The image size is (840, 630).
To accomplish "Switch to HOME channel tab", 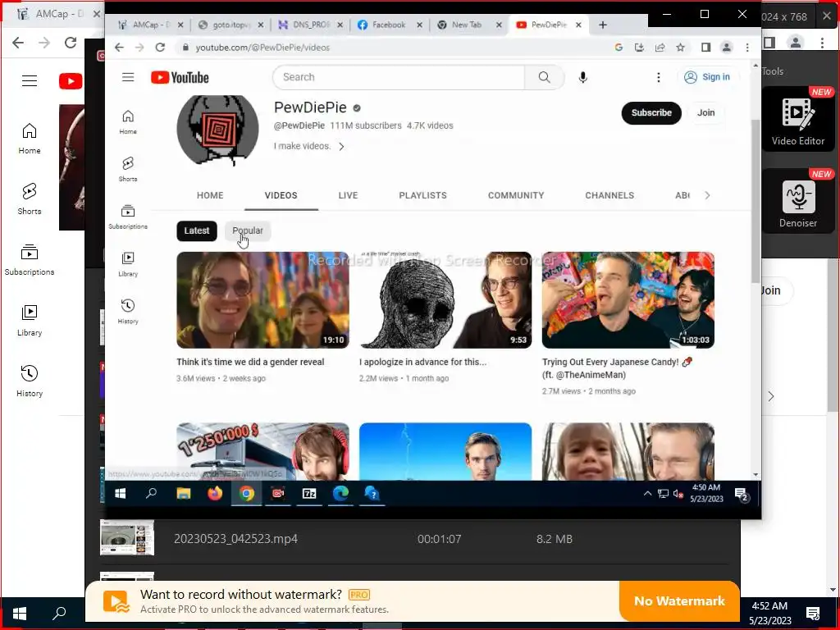I will point(210,195).
